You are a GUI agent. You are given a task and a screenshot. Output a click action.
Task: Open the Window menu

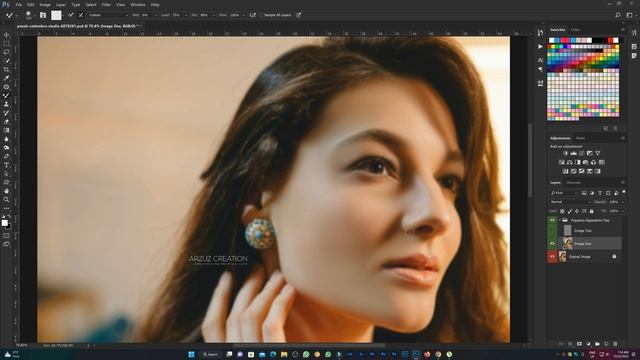(138, 4)
